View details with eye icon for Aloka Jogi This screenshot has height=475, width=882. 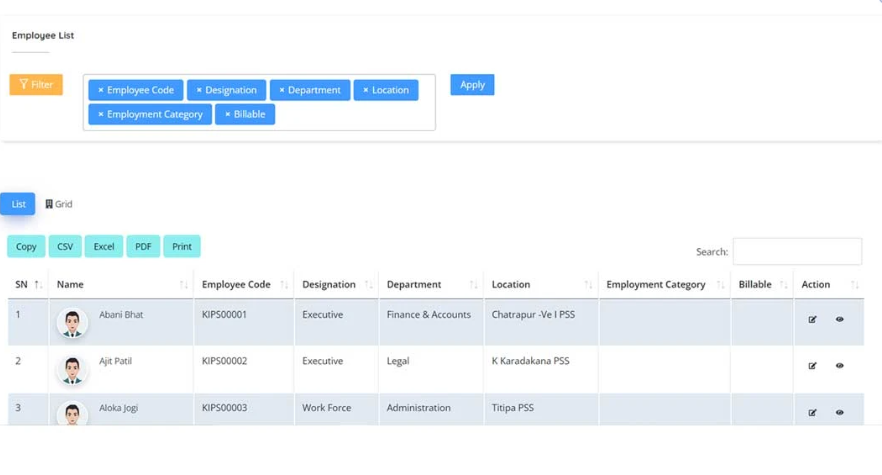click(x=839, y=413)
